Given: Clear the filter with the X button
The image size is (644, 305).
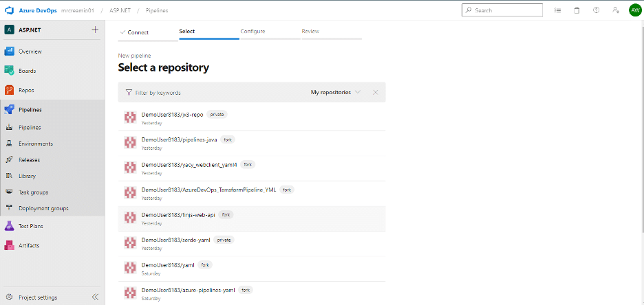Looking at the screenshot, I should [x=376, y=92].
